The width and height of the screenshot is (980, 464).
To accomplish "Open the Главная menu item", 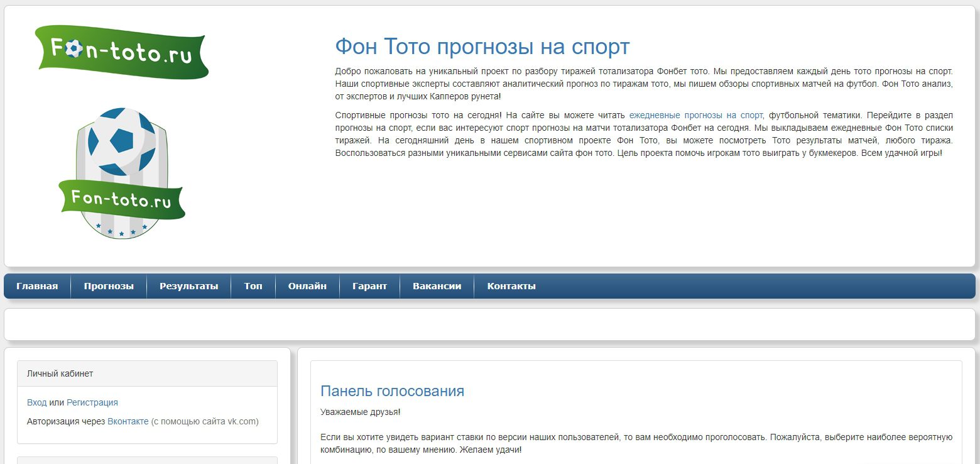I will (36, 286).
